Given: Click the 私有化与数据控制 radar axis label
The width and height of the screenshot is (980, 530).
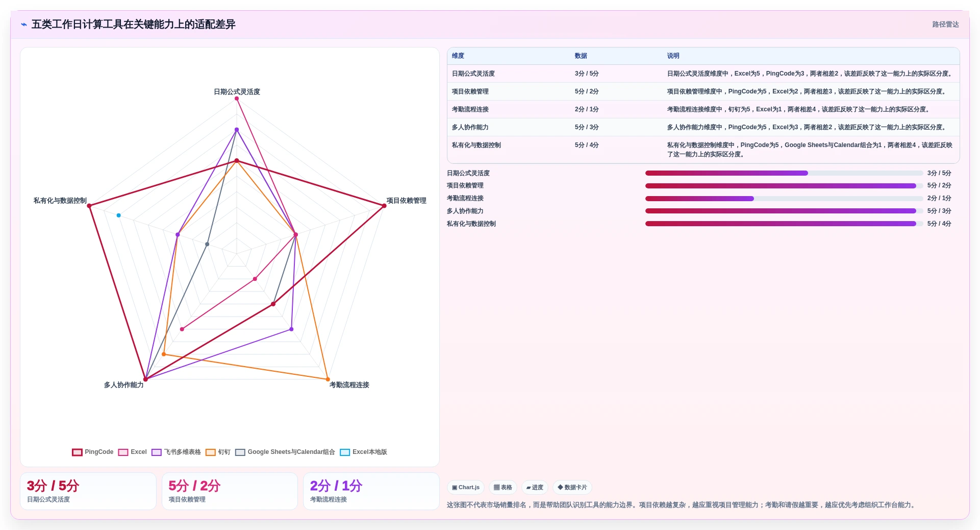Looking at the screenshot, I should coord(60,201).
